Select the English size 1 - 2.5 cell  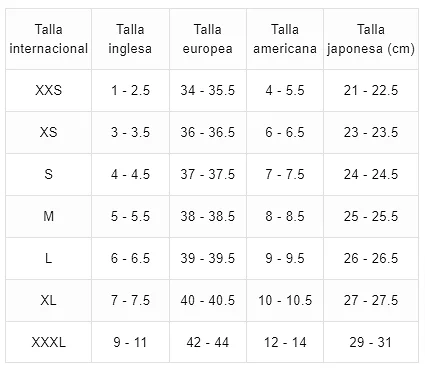(x=130, y=90)
